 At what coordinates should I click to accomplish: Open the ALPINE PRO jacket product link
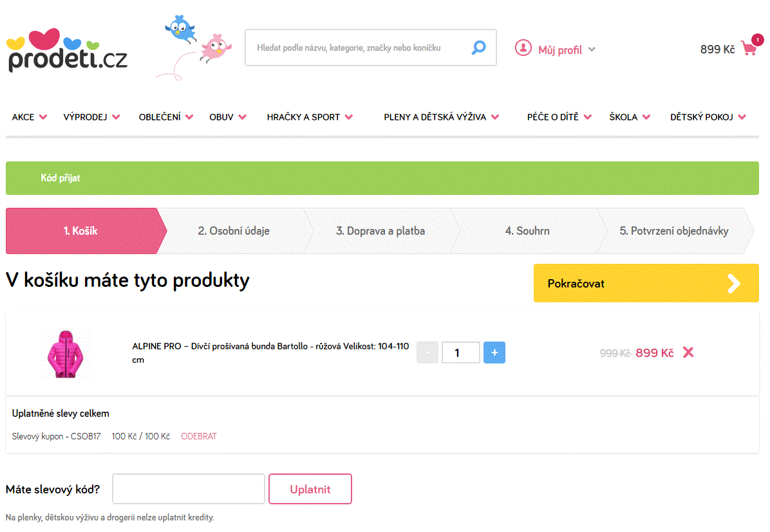(270, 353)
